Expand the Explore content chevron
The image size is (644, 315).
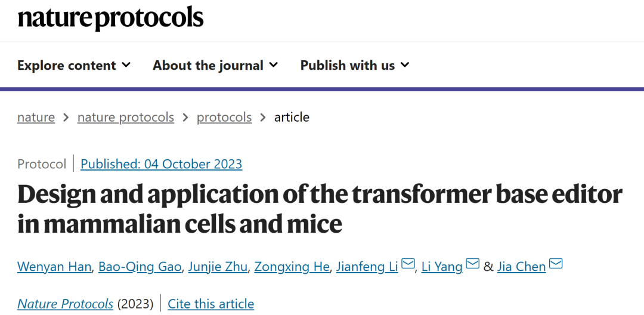(x=126, y=65)
